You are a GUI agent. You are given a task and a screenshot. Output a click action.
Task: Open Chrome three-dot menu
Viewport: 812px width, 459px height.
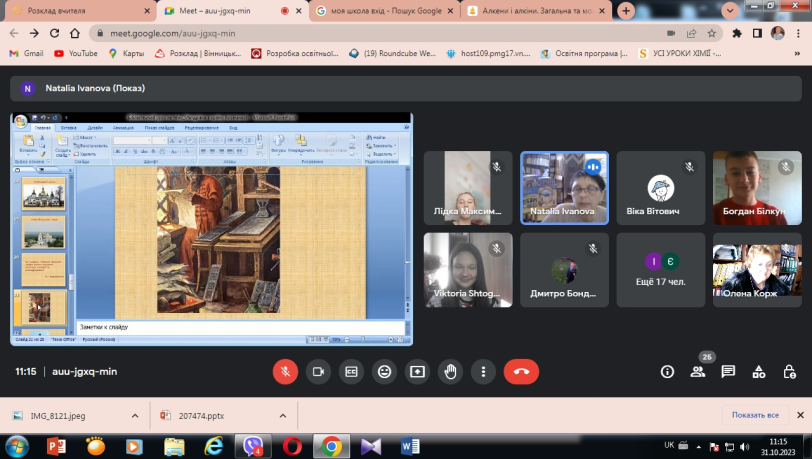click(798, 33)
